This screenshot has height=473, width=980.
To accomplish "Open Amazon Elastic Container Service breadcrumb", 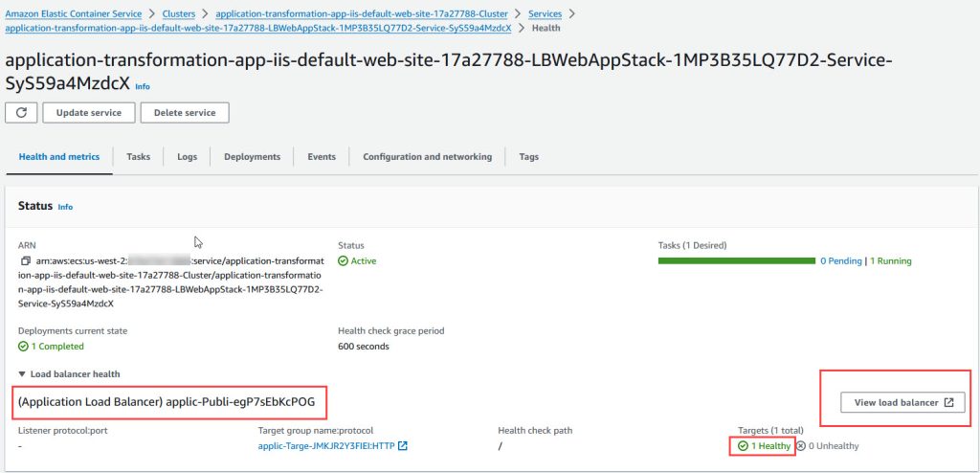I will [73, 13].
